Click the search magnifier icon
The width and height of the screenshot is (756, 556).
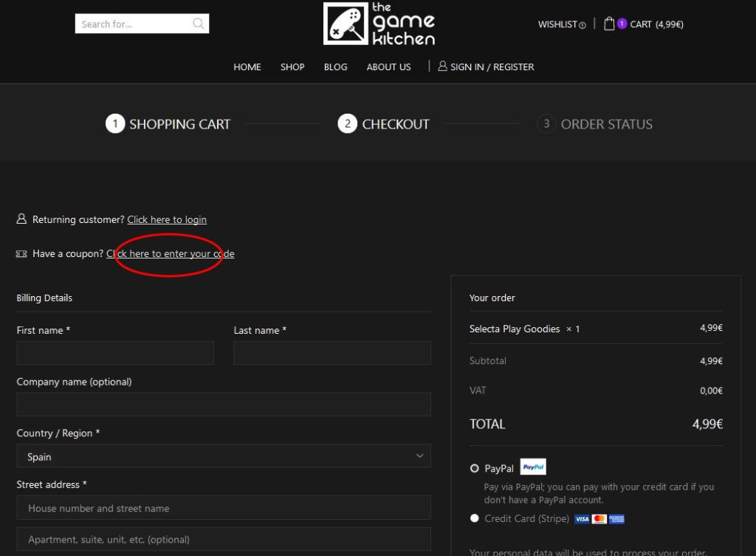pos(198,24)
